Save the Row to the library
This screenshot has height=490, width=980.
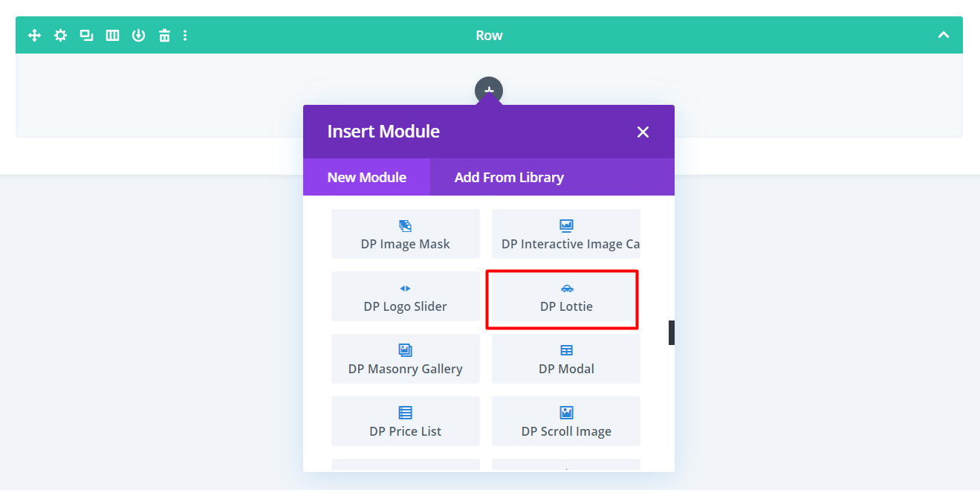(138, 35)
